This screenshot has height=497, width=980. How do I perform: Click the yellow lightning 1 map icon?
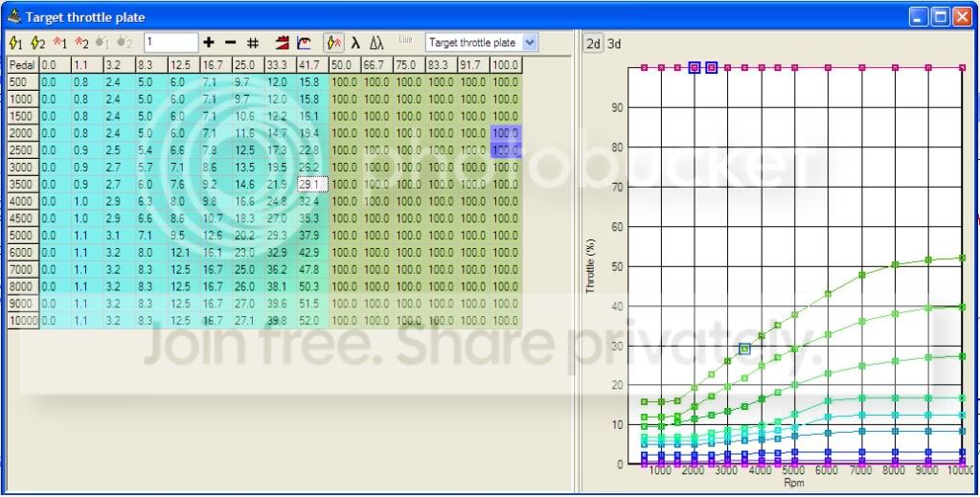[x=15, y=43]
